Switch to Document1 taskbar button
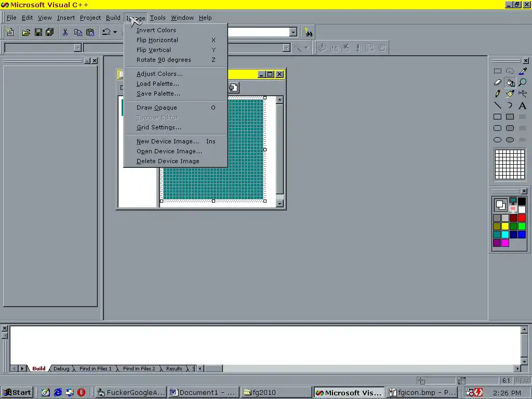 click(203, 393)
